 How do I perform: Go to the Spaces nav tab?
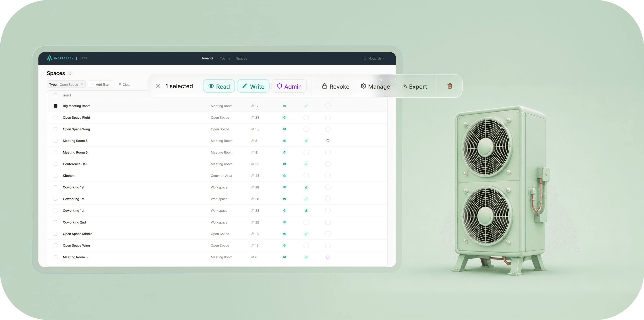click(242, 58)
